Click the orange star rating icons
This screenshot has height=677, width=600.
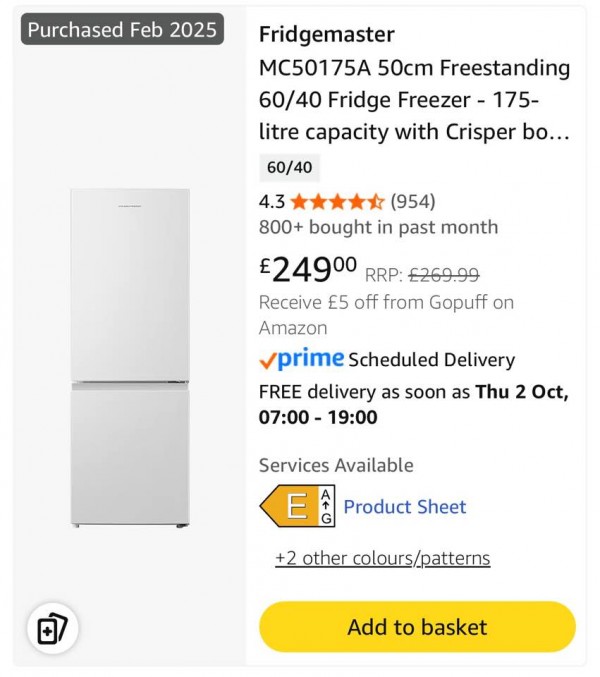tap(337, 201)
